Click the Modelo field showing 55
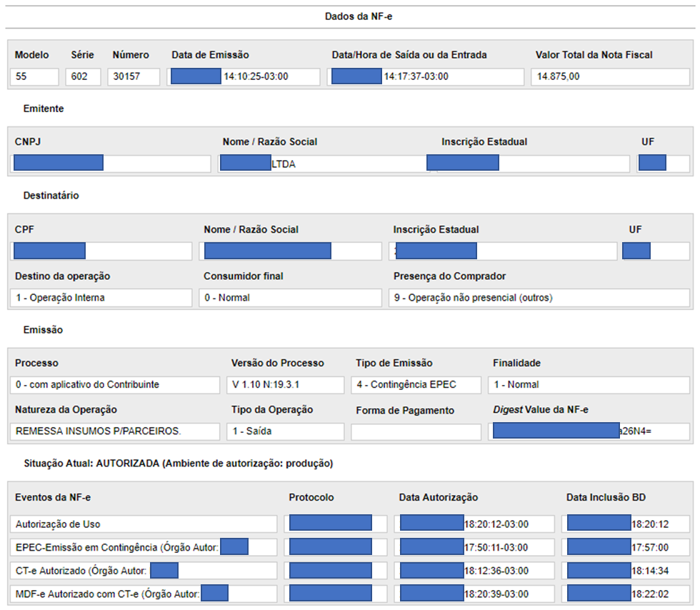700x610 pixels. 34,76
